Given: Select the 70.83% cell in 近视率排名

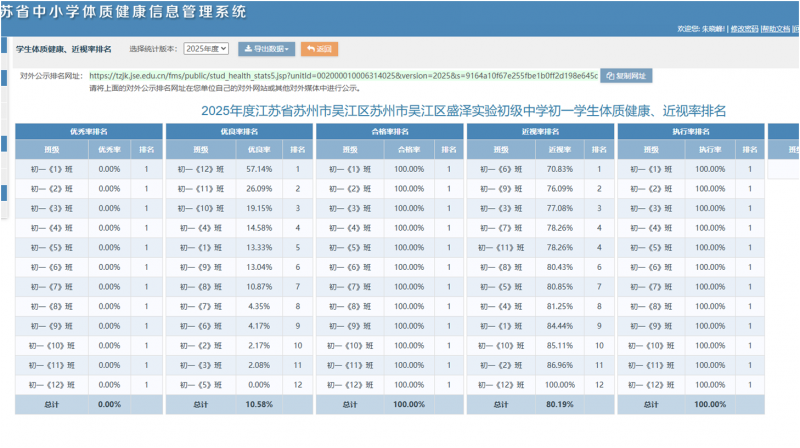Looking at the screenshot, I should point(559,169).
